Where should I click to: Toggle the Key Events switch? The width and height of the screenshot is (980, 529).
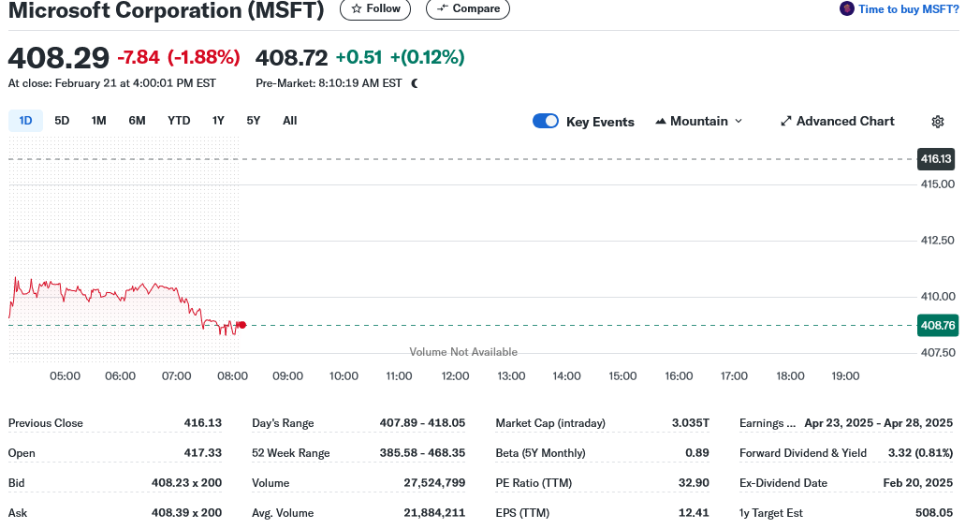546,121
